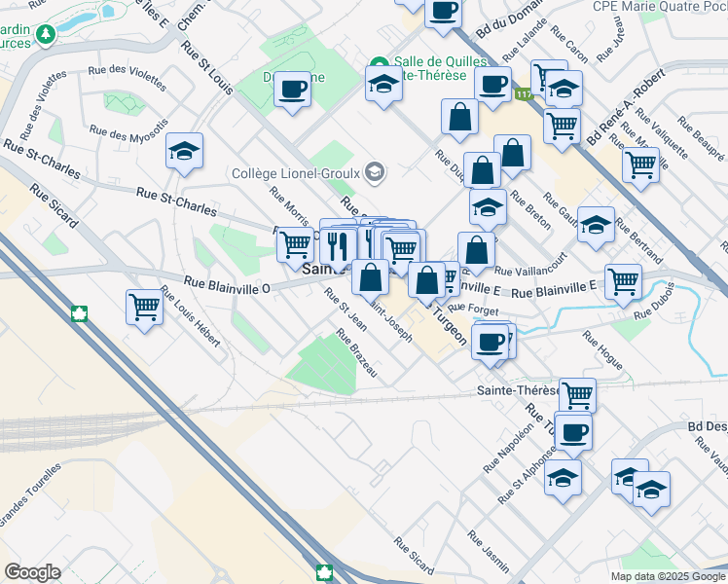This screenshot has height=584, width=728.
Task: Click the green park icon at Jardin
Action: pyautogui.click(x=45, y=35)
